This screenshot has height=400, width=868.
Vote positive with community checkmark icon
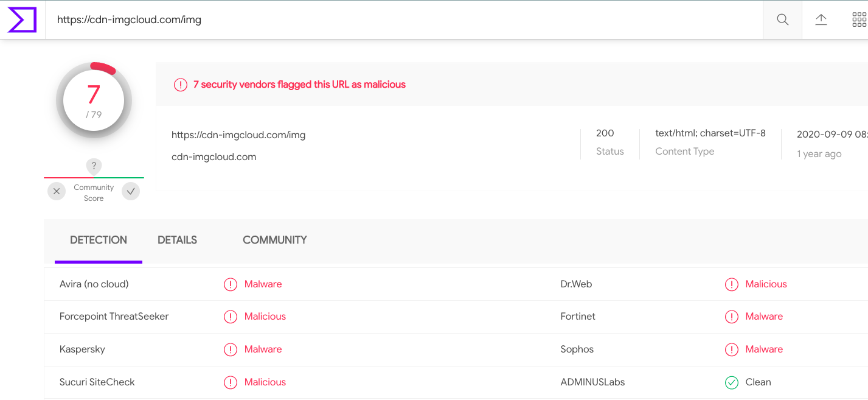point(131,191)
